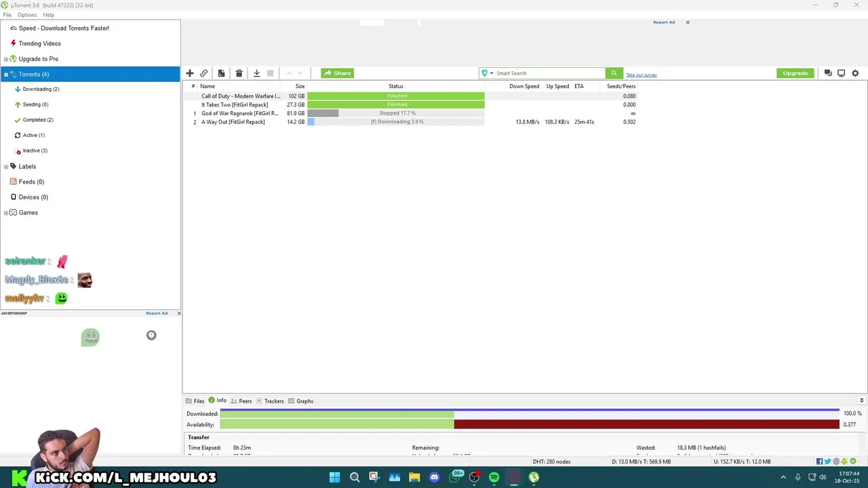Select Devices (0) in sidebar
868x488 pixels.
[33, 197]
